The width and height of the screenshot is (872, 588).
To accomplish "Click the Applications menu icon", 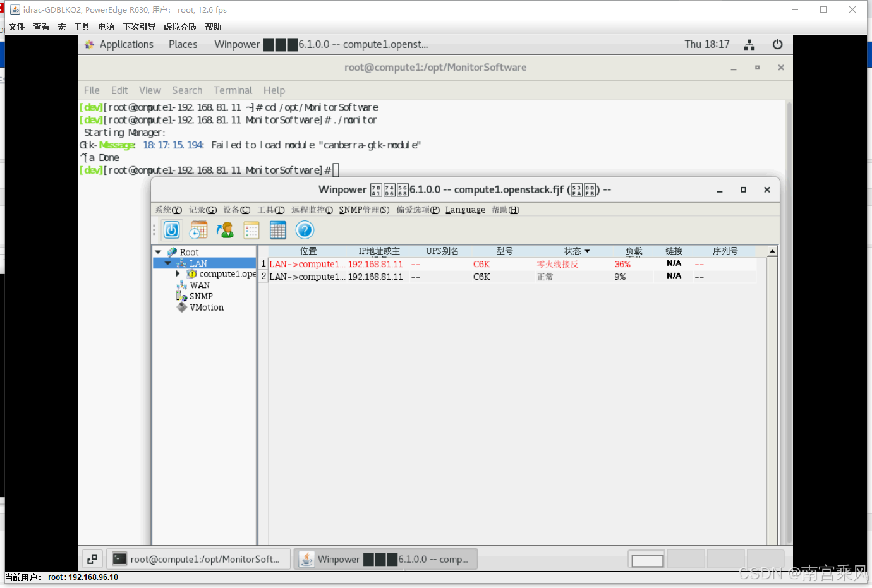I will pos(89,44).
